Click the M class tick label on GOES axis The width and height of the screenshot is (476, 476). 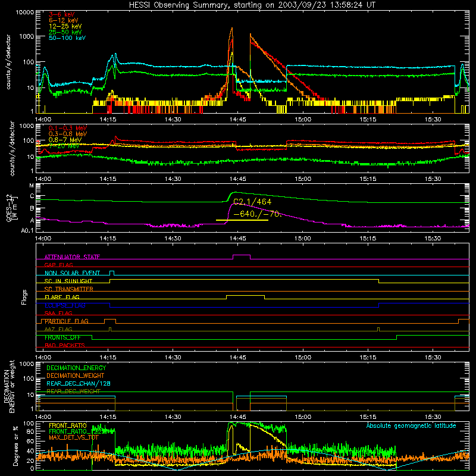click(x=32, y=186)
